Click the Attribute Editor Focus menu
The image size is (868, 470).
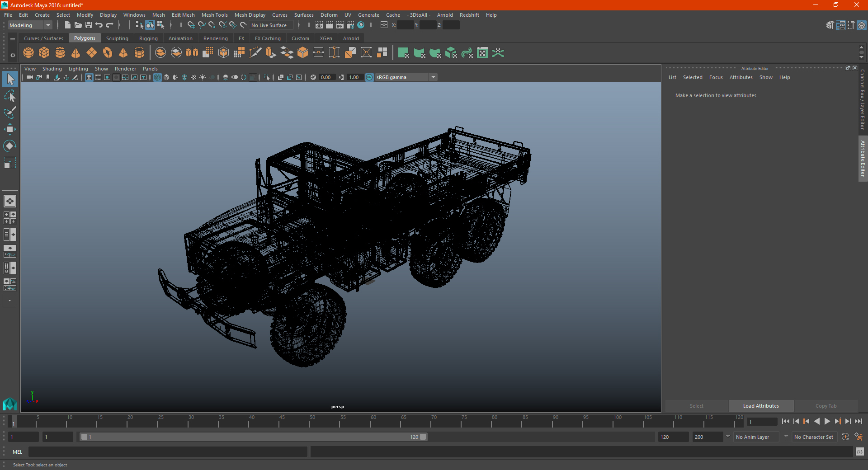[716, 77]
